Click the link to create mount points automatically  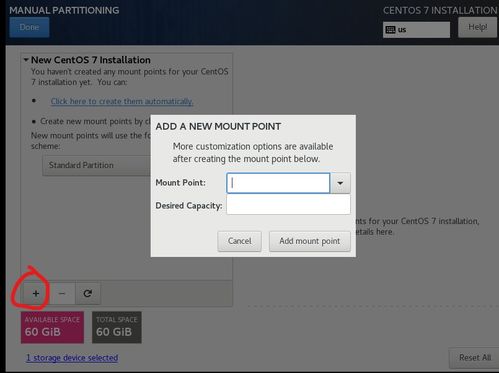click(122, 101)
